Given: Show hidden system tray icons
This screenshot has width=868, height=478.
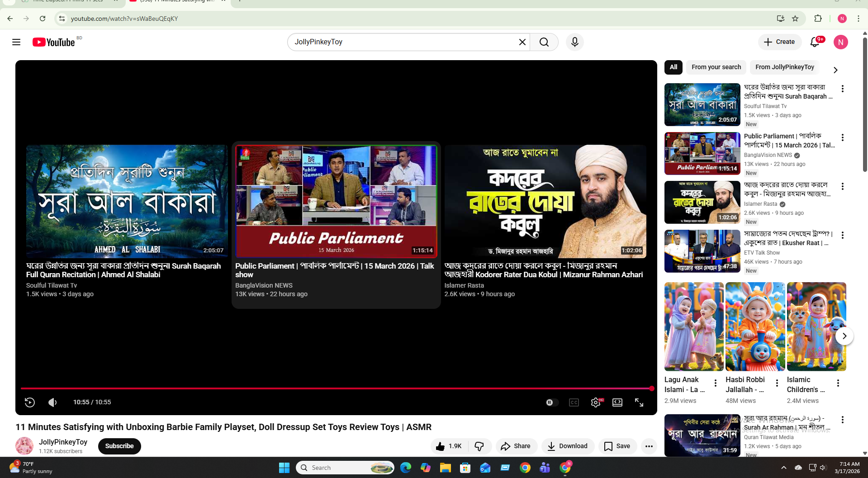Looking at the screenshot, I should pos(783,468).
